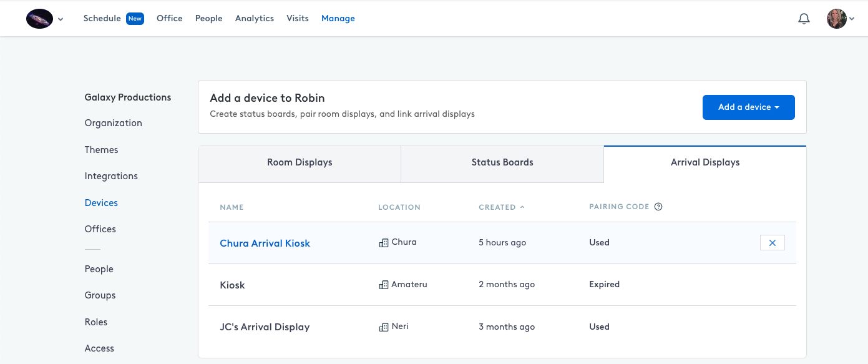Click Used status for JC's Arrival Display
Image resolution: width=868 pixels, height=364 pixels.
[x=599, y=327]
